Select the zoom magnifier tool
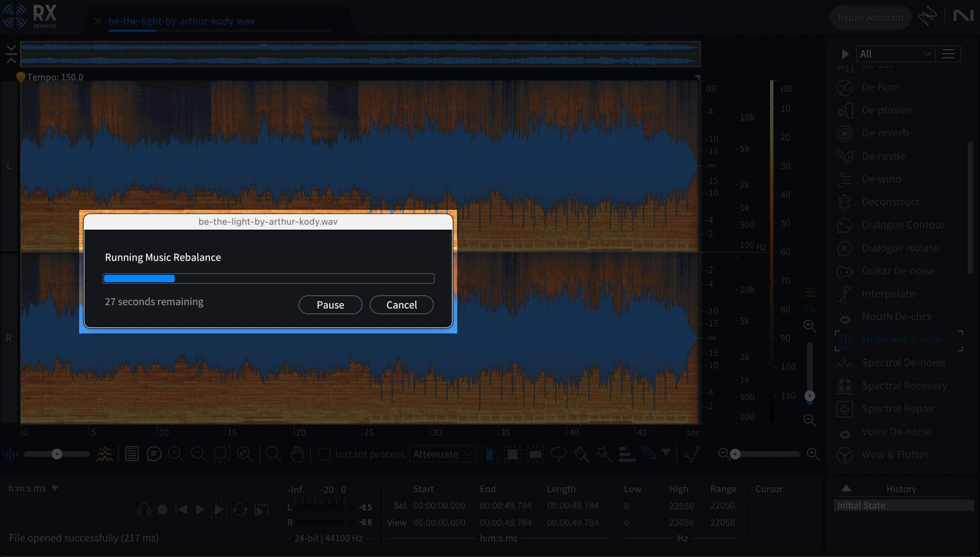The height and width of the screenshot is (557, 980). coord(273,454)
